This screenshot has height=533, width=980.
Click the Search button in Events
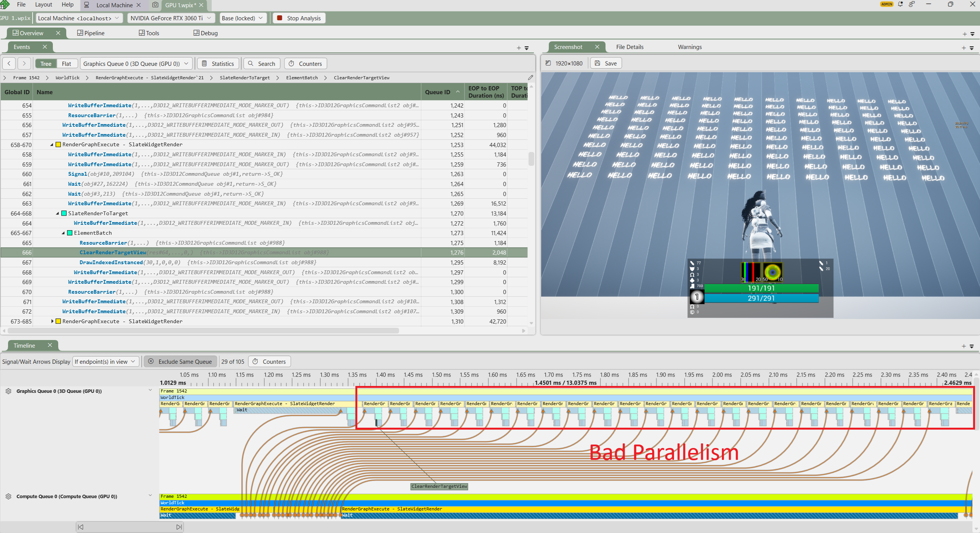(x=262, y=64)
